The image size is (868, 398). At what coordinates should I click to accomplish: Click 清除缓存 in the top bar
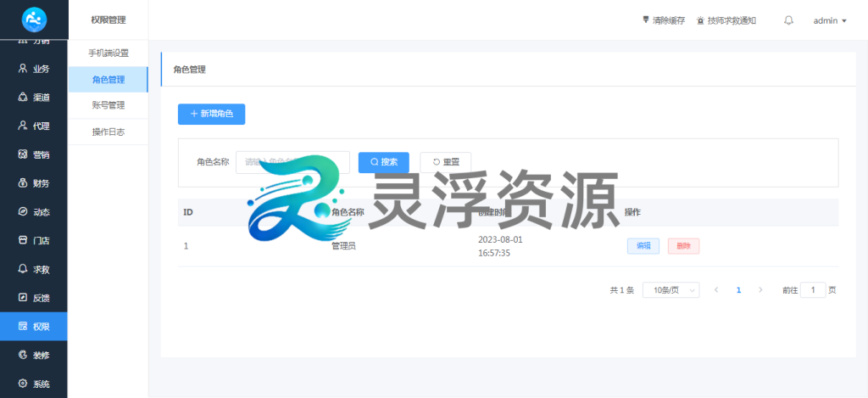(664, 20)
